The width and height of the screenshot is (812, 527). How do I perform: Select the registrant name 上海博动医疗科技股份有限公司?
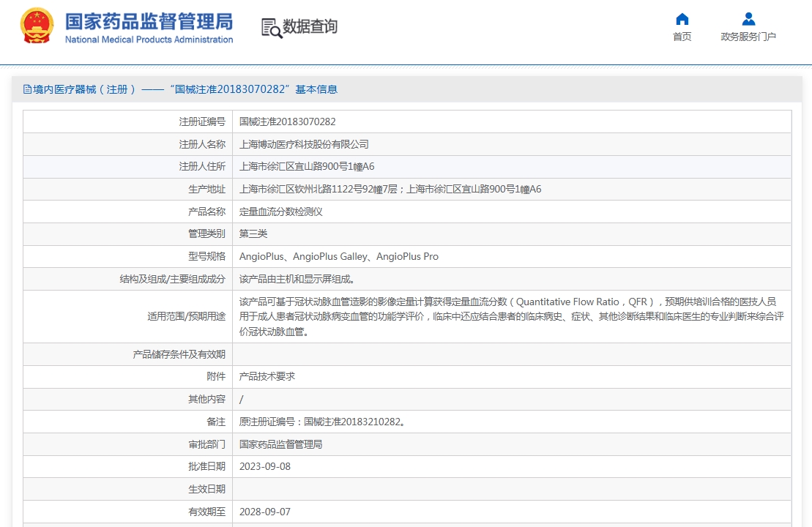pos(304,144)
